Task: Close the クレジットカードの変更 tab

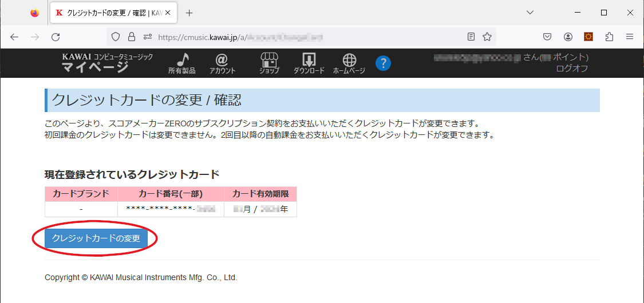Action: tap(168, 13)
